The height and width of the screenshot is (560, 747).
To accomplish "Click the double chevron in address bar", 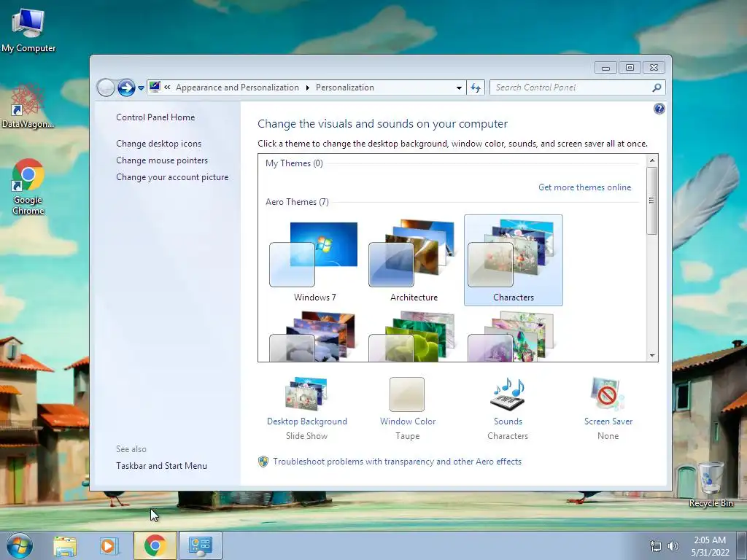I will (167, 87).
